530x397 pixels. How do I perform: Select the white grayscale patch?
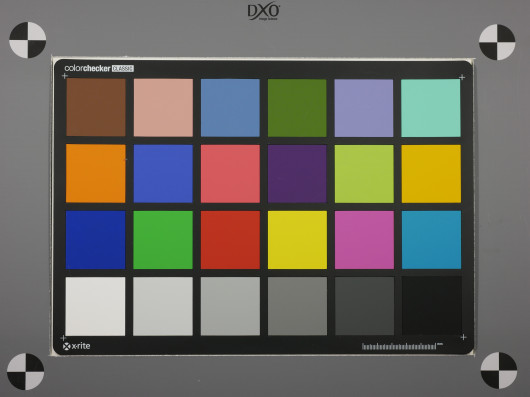(95, 306)
